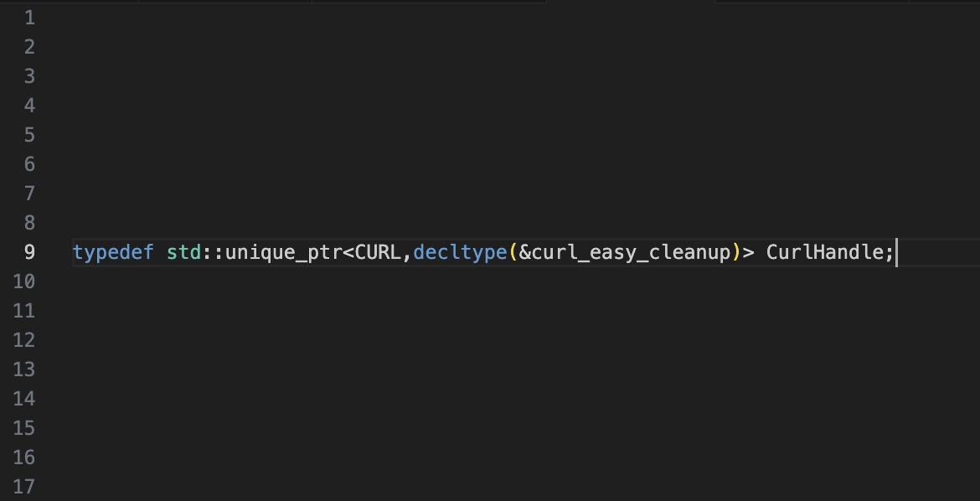980x501 pixels.
Task: Select line number 5 in the gutter
Action: click(x=29, y=135)
